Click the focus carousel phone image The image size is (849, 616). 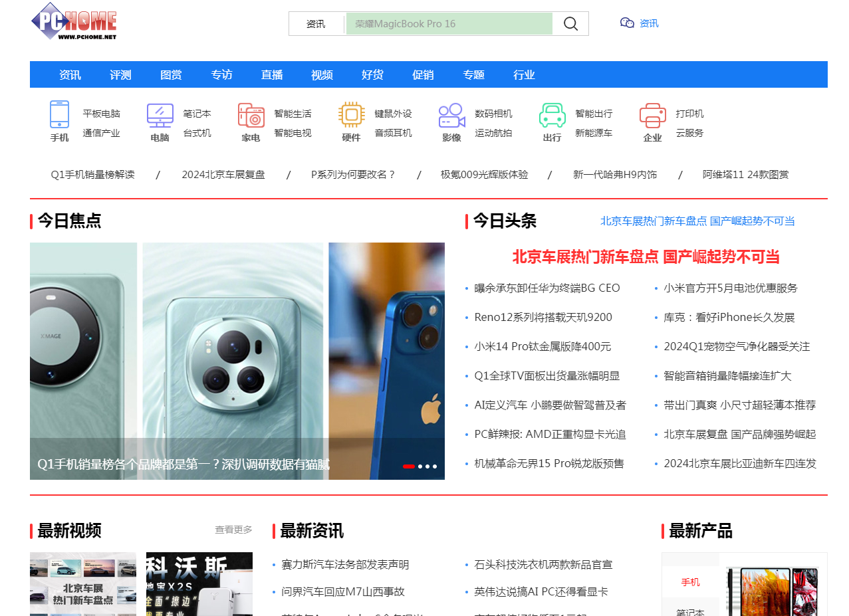click(x=237, y=361)
